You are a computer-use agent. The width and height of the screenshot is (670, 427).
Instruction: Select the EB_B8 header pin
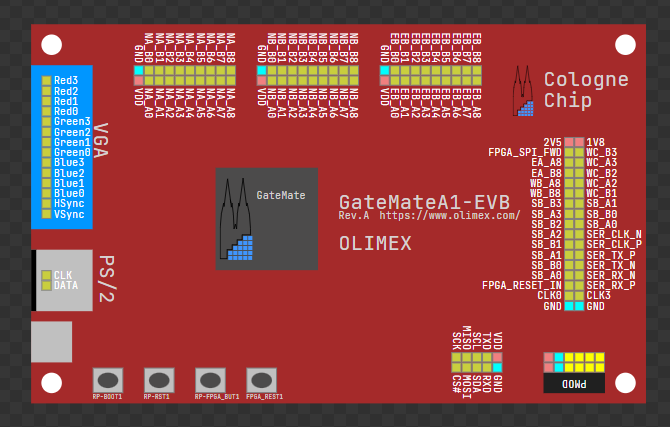point(477,70)
